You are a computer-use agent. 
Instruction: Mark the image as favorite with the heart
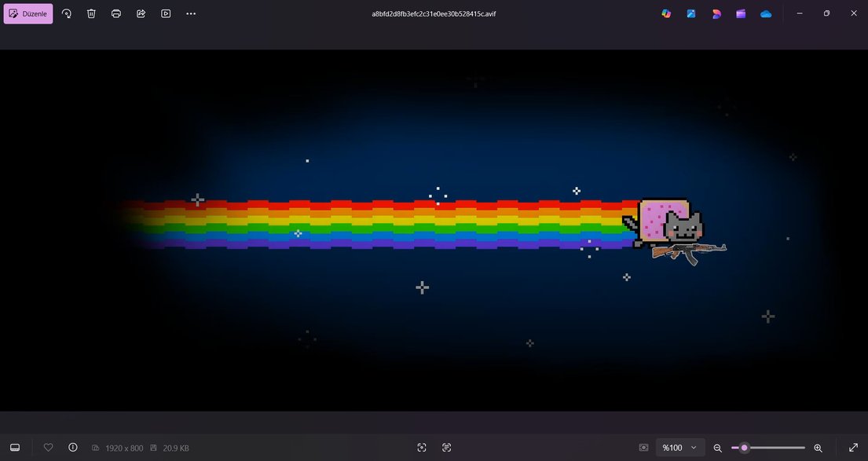pos(48,448)
